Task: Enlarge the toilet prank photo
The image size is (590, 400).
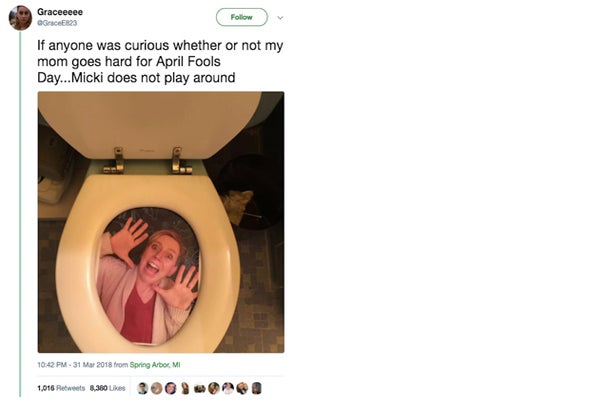Action: click(161, 222)
